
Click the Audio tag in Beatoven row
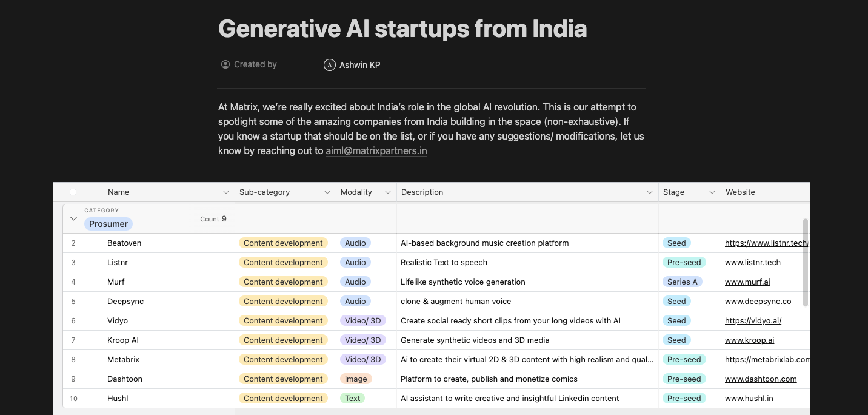point(355,243)
